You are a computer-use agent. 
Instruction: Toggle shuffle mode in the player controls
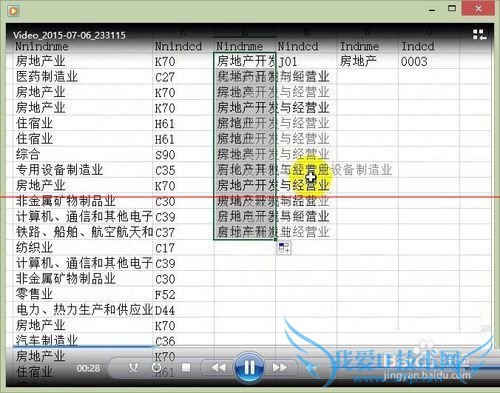pos(133,368)
